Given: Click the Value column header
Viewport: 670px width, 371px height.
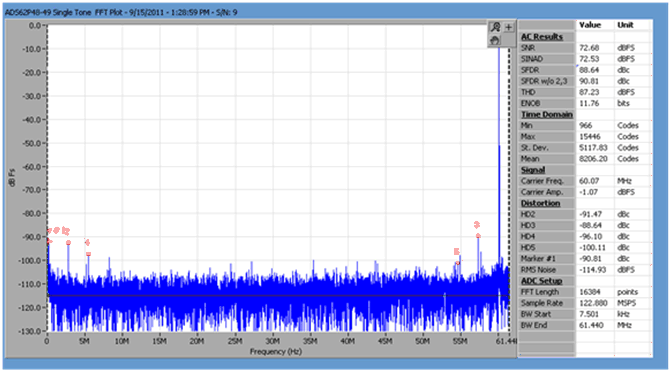Looking at the screenshot, I should pyautogui.click(x=590, y=25).
